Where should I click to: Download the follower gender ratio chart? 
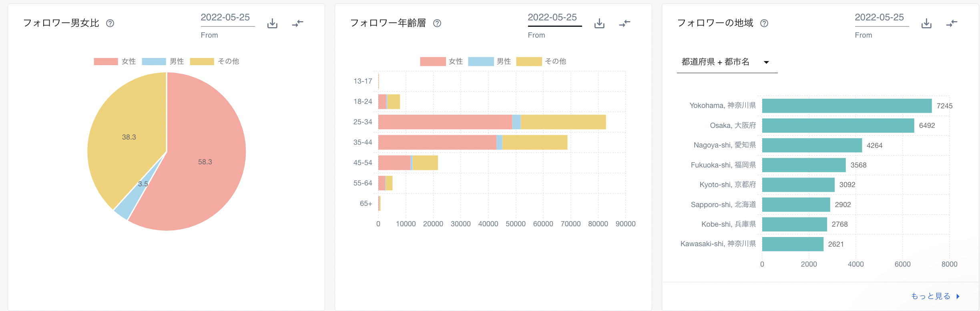coord(272,24)
